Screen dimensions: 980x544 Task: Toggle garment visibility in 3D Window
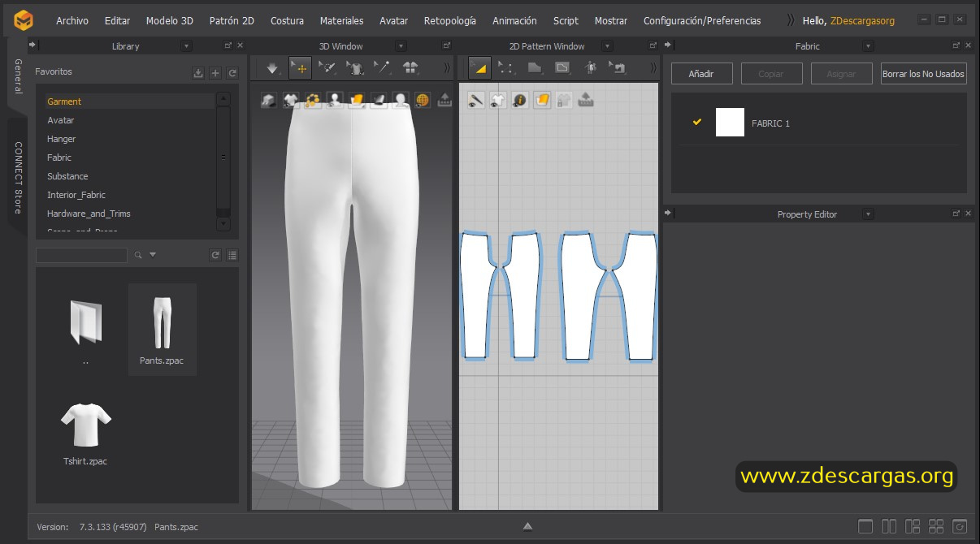(291, 101)
